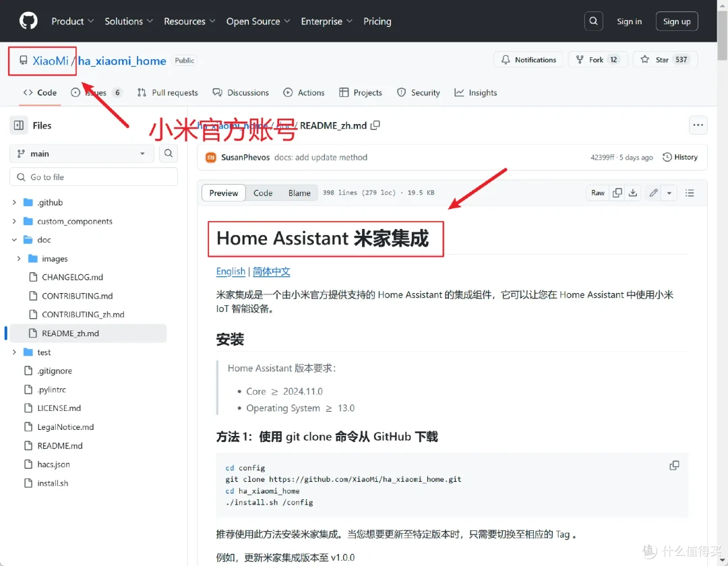Download the raw file icon
This screenshot has height=566, width=728.
click(633, 193)
